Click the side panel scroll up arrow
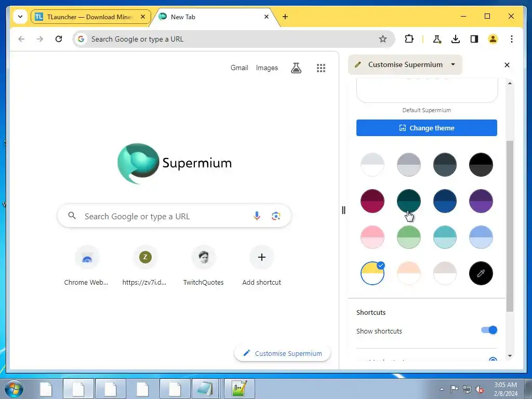Image resolution: width=532 pixels, height=399 pixels. click(510, 83)
